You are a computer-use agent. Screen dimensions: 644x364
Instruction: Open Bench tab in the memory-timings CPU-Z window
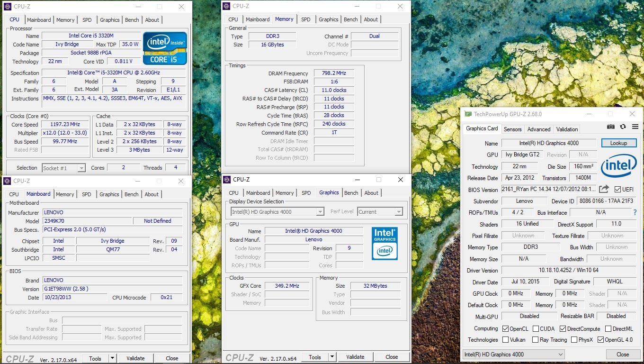point(351,19)
